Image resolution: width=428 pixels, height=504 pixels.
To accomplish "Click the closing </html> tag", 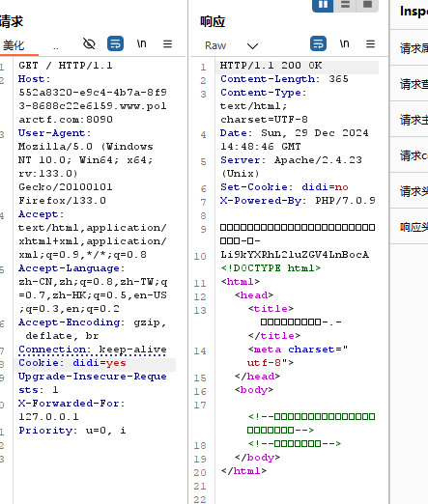I will (x=243, y=471).
